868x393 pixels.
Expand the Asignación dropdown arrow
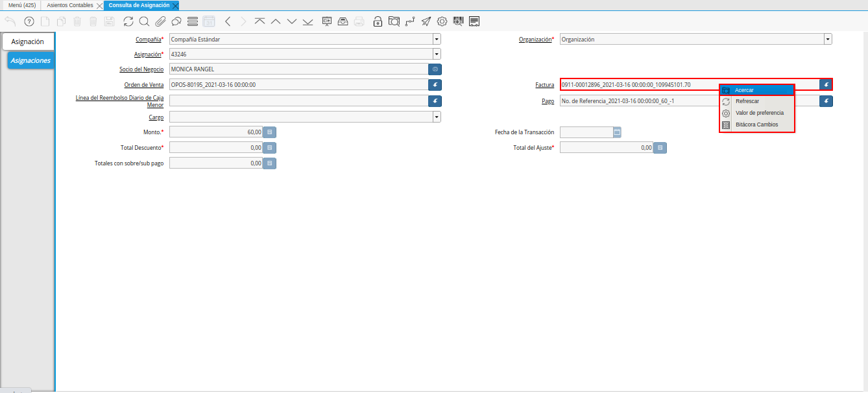pyautogui.click(x=437, y=54)
